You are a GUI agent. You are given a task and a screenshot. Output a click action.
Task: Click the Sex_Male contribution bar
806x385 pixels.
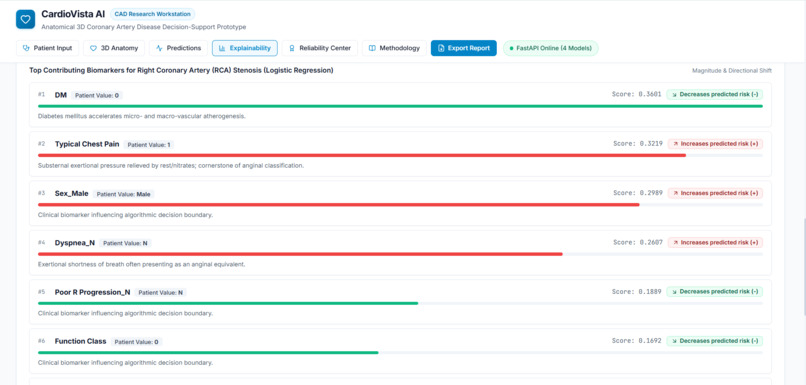pyautogui.click(x=400, y=205)
